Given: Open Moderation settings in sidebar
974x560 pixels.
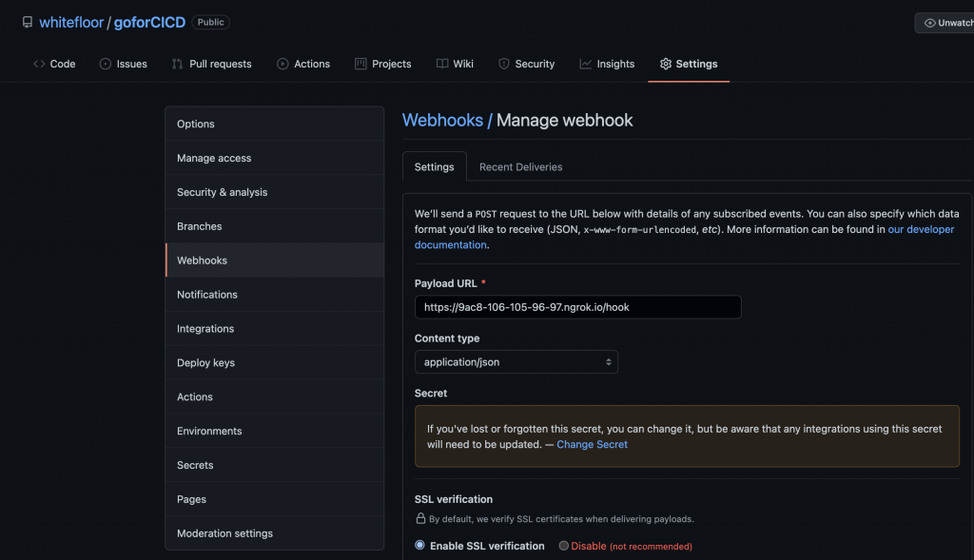Looking at the screenshot, I should click(x=275, y=533).
